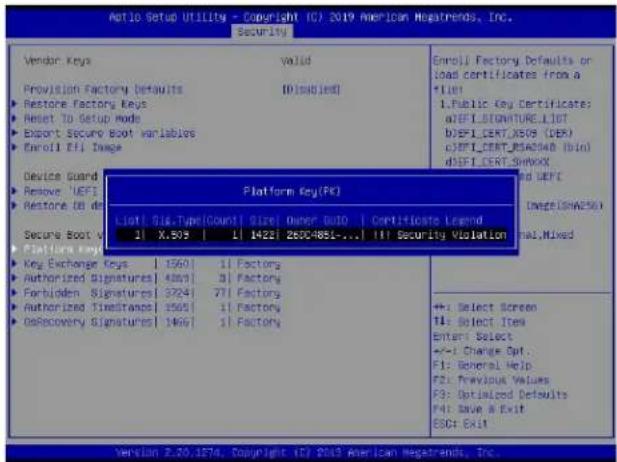Open Authorized Signatures entry

pos(88,278)
